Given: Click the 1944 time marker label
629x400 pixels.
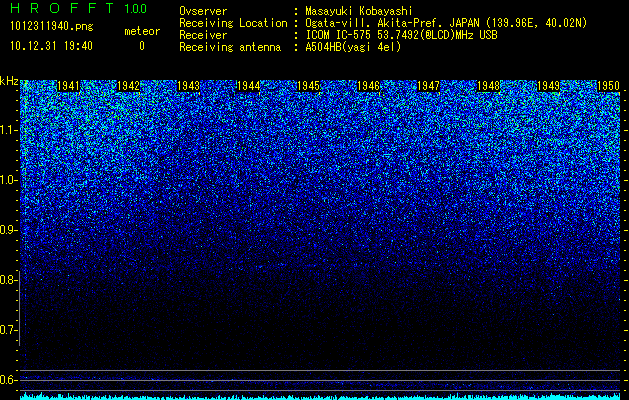Looking at the screenshot, I should [249, 86].
